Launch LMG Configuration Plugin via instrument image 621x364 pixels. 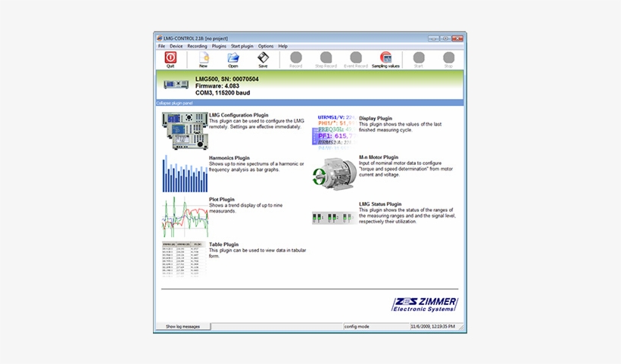(x=185, y=131)
